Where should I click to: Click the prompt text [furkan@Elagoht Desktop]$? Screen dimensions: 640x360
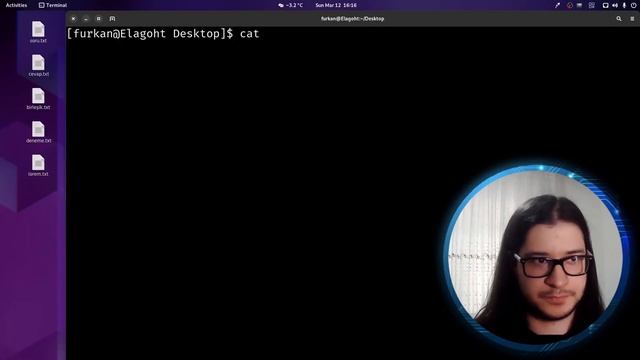(150, 34)
